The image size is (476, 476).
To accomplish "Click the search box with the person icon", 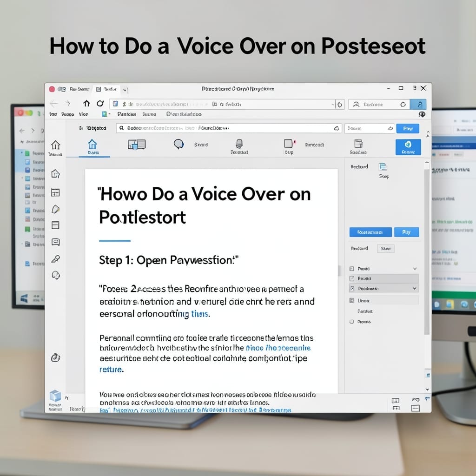I will (x=379, y=105).
